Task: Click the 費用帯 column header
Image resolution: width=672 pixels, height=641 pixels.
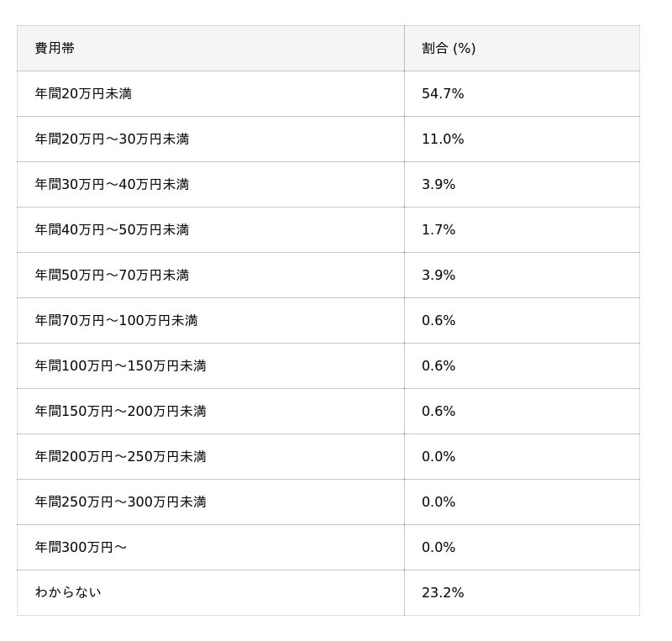Action: (55, 49)
